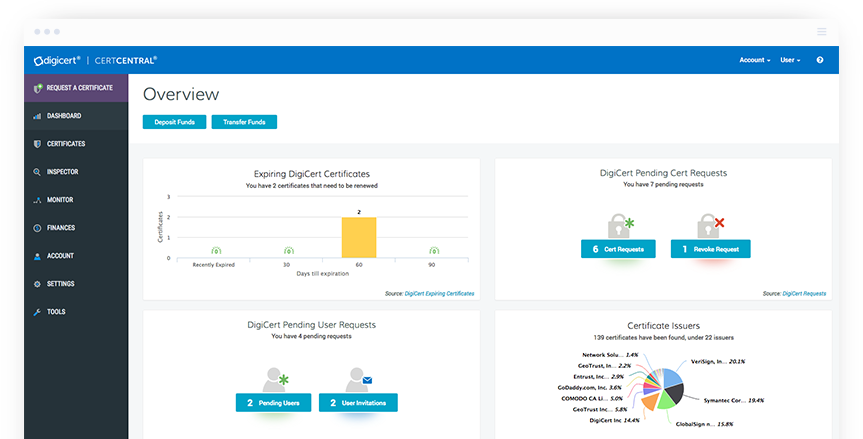Screen dimensions: 863x439
Task: Click the green GlobalSign pie slice
Action: tap(666, 400)
